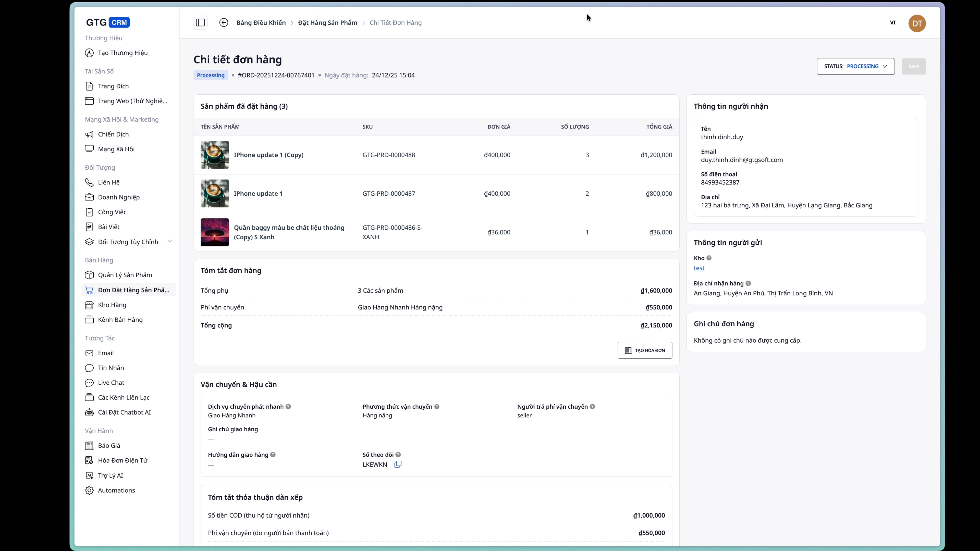
Task: Open the VI language selector
Action: (x=893, y=23)
